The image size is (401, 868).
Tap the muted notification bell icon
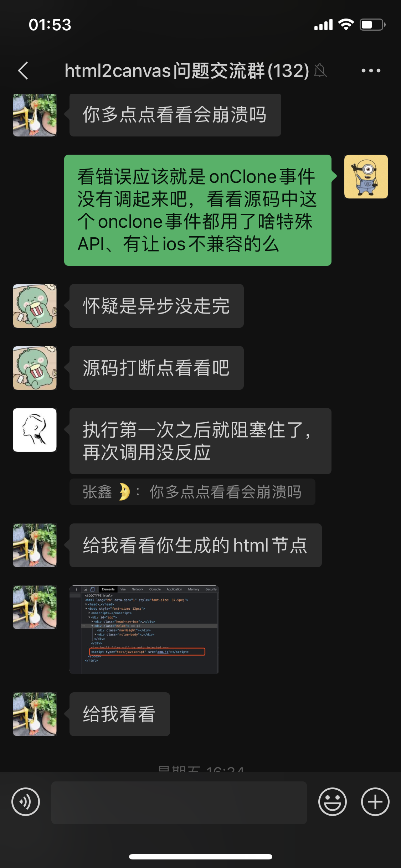320,71
